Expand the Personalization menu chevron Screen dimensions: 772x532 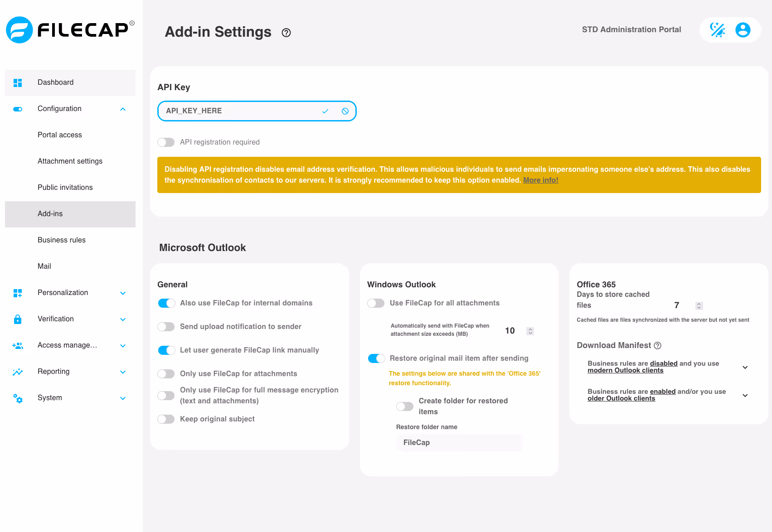click(x=123, y=293)
